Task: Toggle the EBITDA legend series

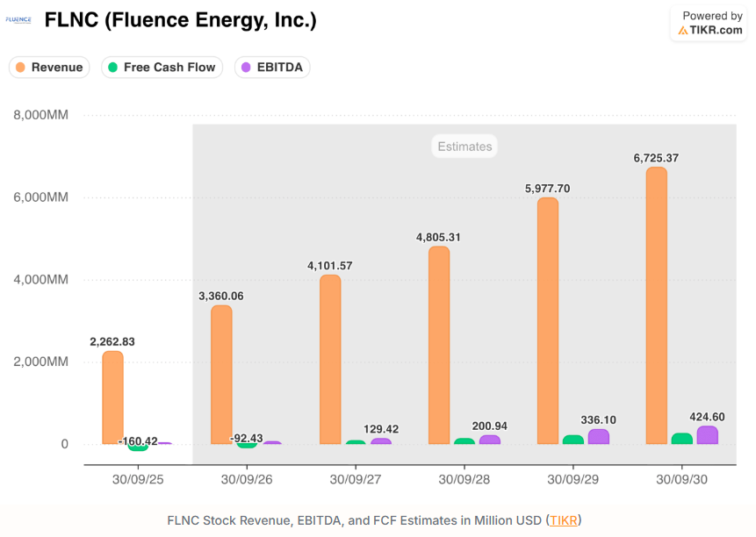Action: pyautogui.click(x=272, y=68)
